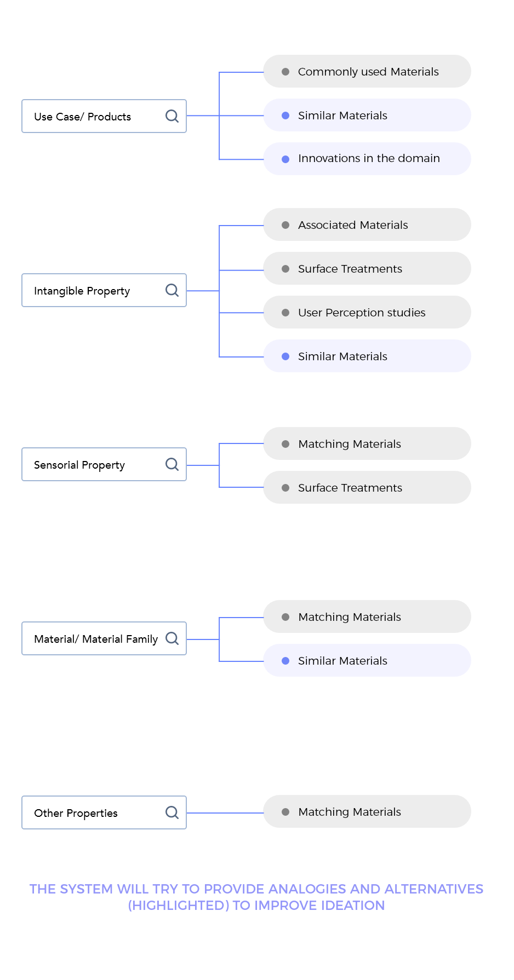Select Innovations in the domain option
Image resolution: width=514 pixels, height=980 pixels.
pyautogui.click(x=367, y=159)
